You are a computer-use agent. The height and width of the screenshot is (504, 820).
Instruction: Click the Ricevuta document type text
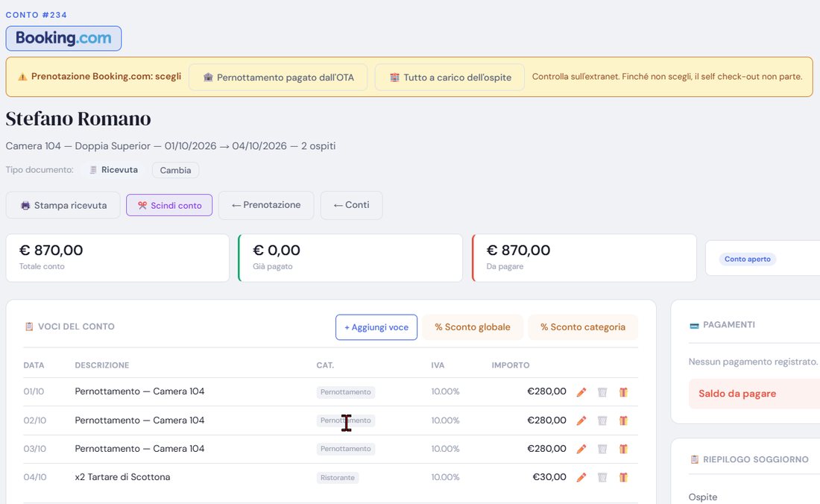point(120,170)
